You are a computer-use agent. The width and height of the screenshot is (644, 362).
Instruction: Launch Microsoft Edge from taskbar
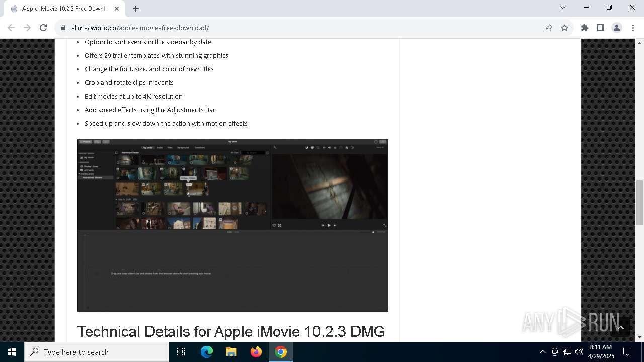pyautogui.click(x=207, y=352)
